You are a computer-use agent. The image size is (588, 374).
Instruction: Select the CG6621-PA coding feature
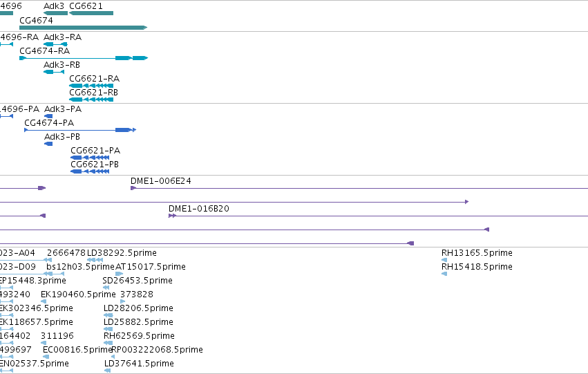(90, 158)
